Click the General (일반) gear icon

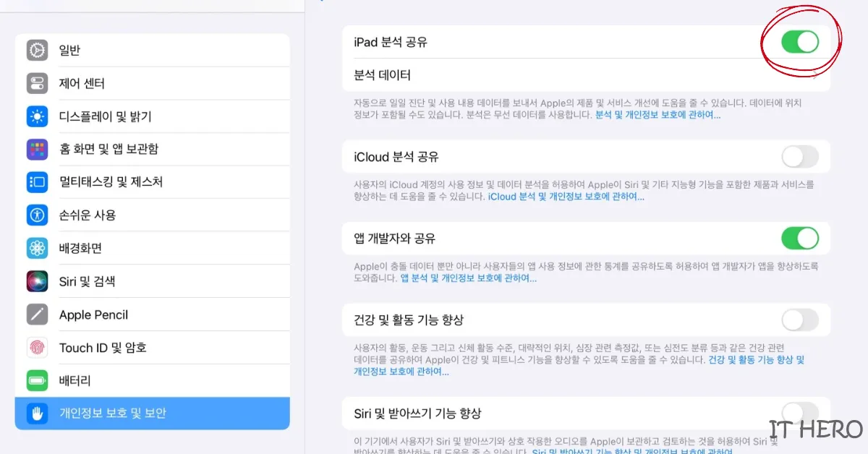pos(37,50)
